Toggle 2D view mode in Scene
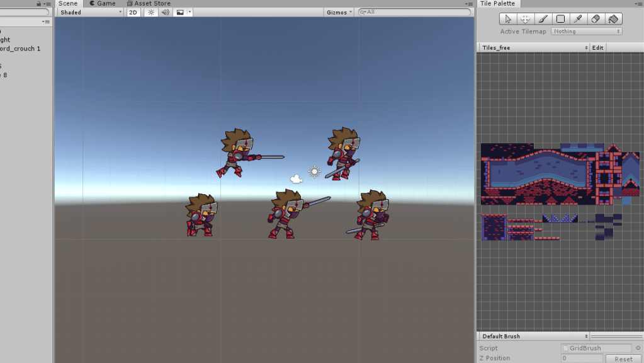The height and width of the screenshot is (363, 644). tap(133, 12)
